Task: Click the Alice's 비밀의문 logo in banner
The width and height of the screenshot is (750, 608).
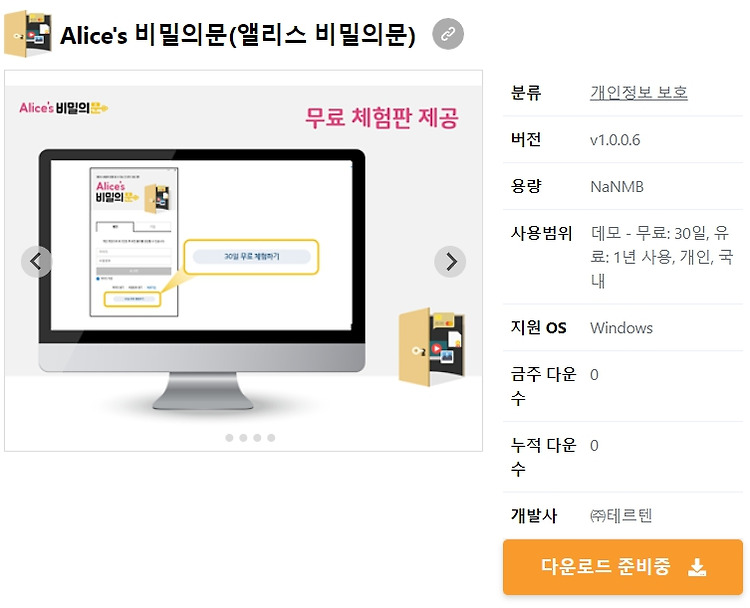Action: pos(64,108)
